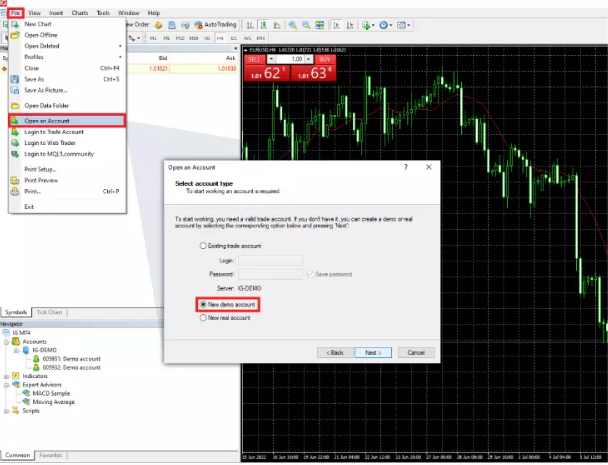The image size is (608, 465).
Task: Expand the Indicators tree node
Action: click(6, 377)
